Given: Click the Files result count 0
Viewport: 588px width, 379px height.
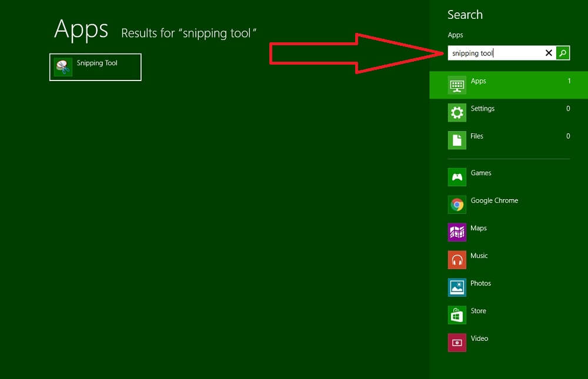Looking at the screenshot, I should [568, 136].
